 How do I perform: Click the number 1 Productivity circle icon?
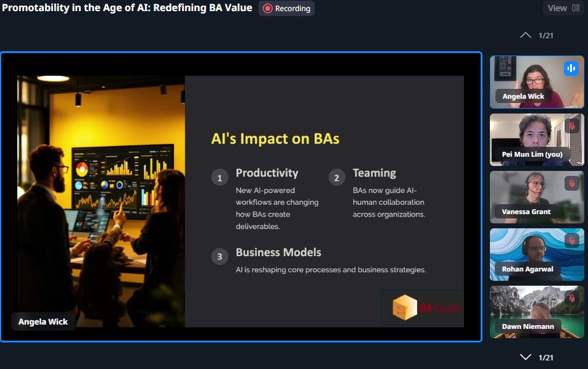click(x=220, y=178)
